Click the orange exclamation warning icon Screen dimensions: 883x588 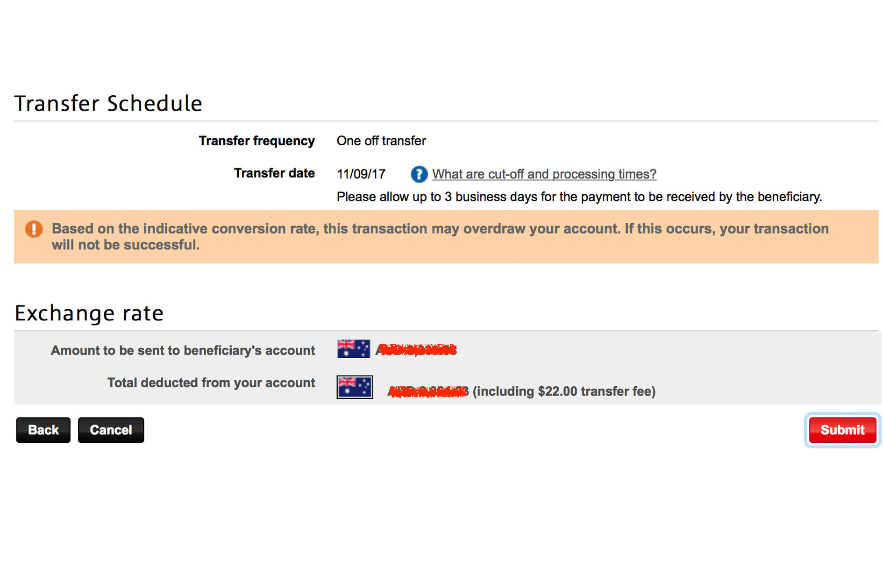(x=34, y=229)
